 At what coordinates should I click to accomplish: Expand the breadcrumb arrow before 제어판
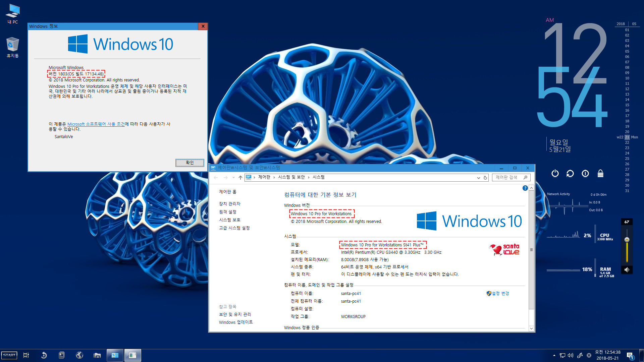[x=254, y=177]
